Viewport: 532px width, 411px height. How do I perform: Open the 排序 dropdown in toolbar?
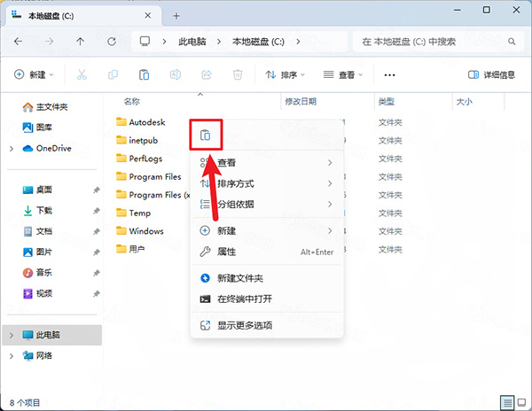[285, 75]
